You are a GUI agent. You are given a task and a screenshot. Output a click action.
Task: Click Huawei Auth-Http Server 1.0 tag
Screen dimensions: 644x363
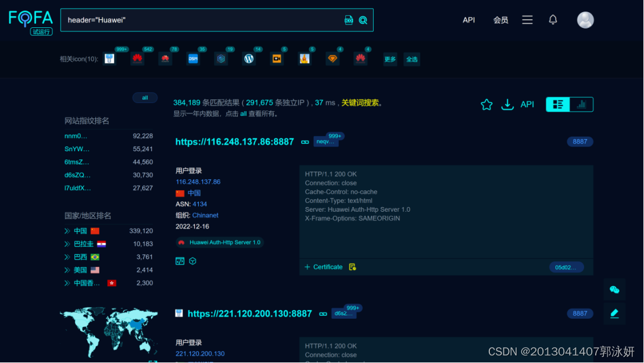[x=220, y=243]
